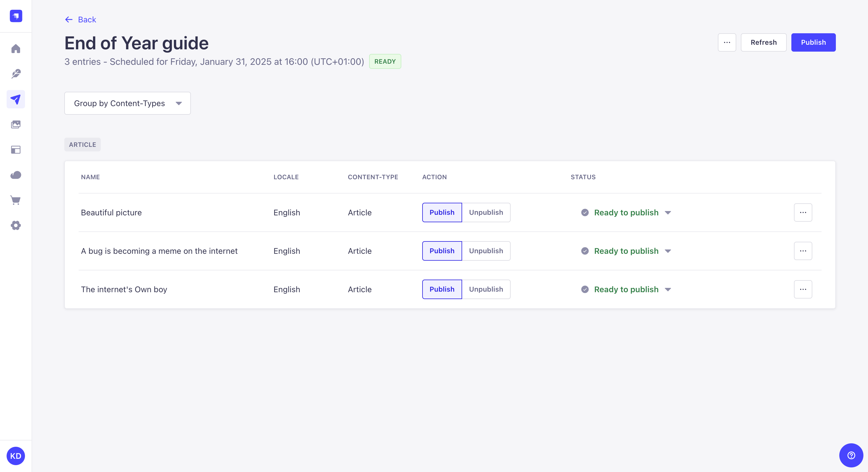Viewport: 868px width, 472px height.
Task: Click the cloud storage sidebar icon
Action: coord(16,175)
